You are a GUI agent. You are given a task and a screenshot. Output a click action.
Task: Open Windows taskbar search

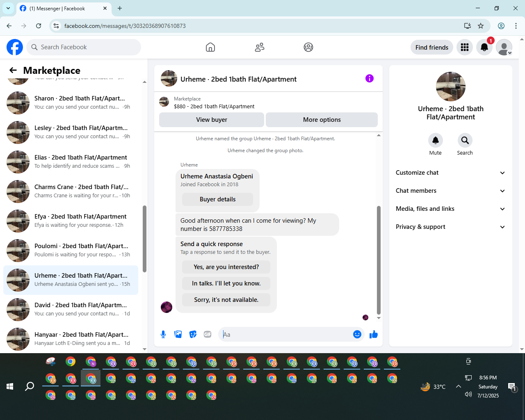(30, 386)
